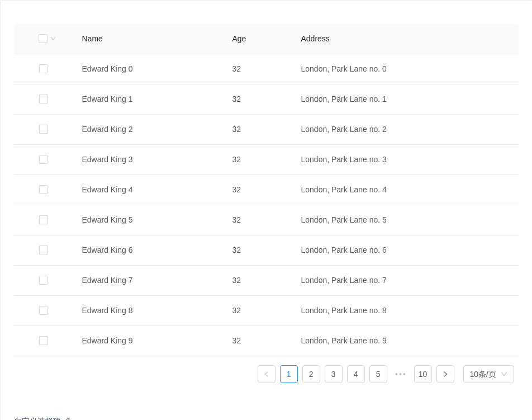This screenshot has width=532, height=420.
Task: Jump to page 3
Action: (334, 374)
